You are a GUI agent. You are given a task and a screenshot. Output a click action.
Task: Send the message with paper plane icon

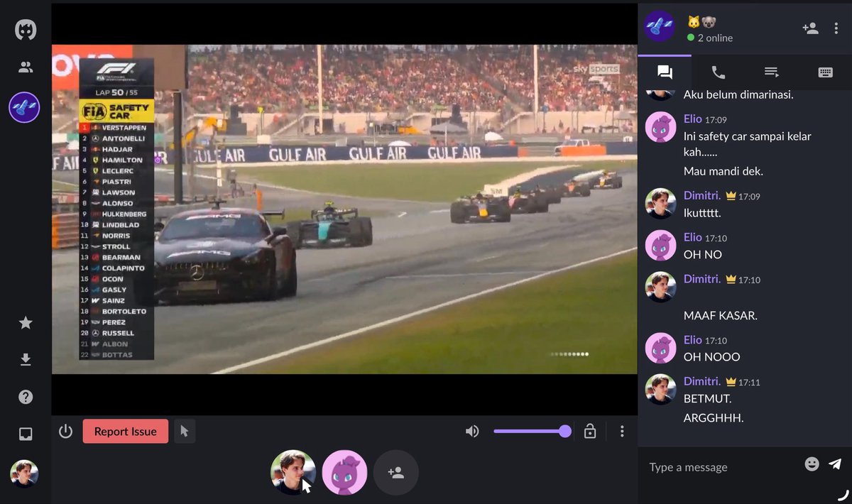coord(836,464)
